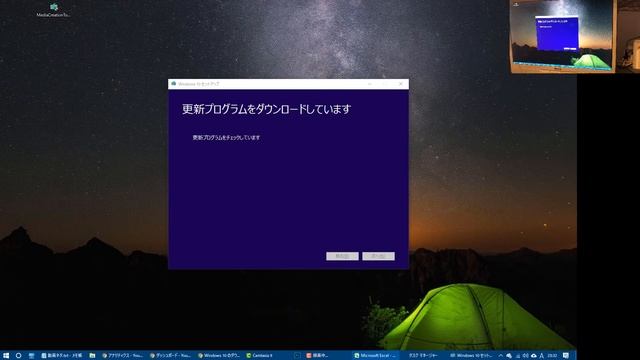Click the IME input mode A indicator
640x360 pixels.
[x=542, y=356]
